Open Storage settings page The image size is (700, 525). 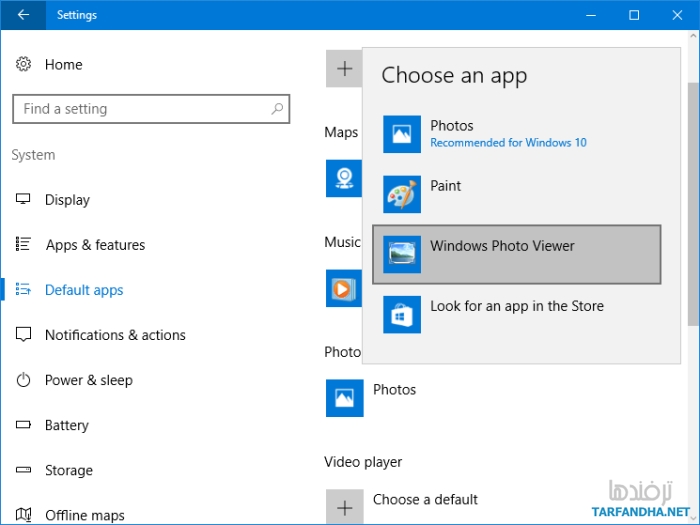pos(69,470)
